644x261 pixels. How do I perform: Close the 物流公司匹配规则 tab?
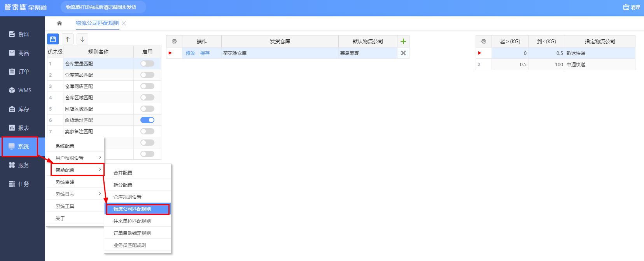tap(124, 23)
